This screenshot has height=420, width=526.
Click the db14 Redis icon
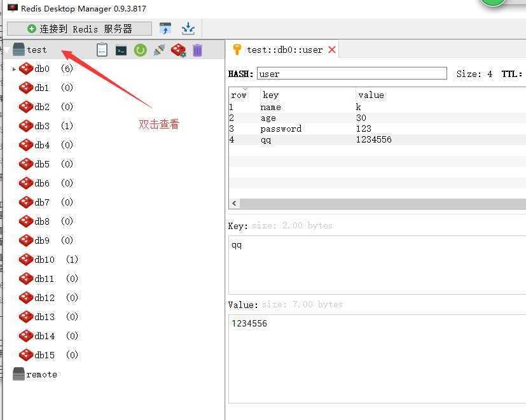click(x=26, y=336)
